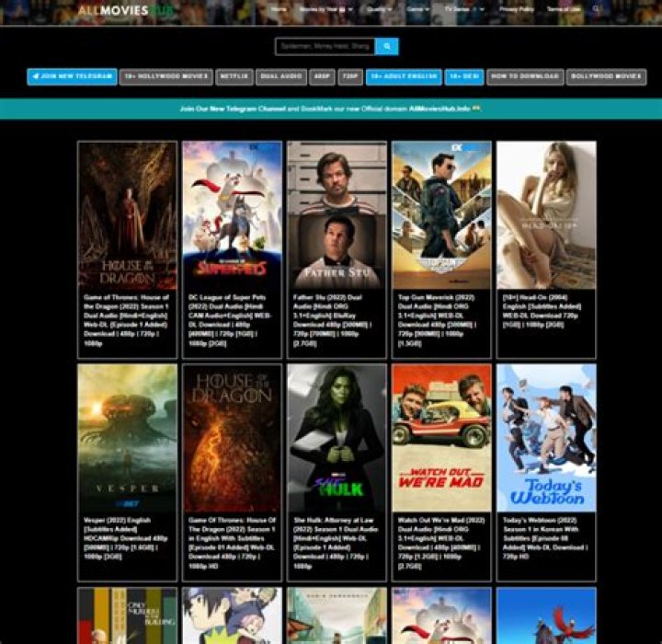The width and height of the screenshot is (662, 644).
Task: Focus the movie search input field
Action: coord(325,46)
